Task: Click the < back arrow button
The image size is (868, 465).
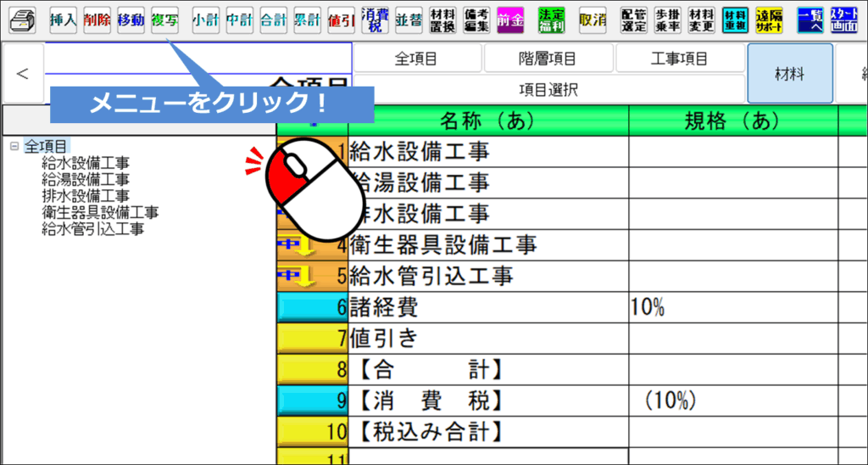Action: 23,74
